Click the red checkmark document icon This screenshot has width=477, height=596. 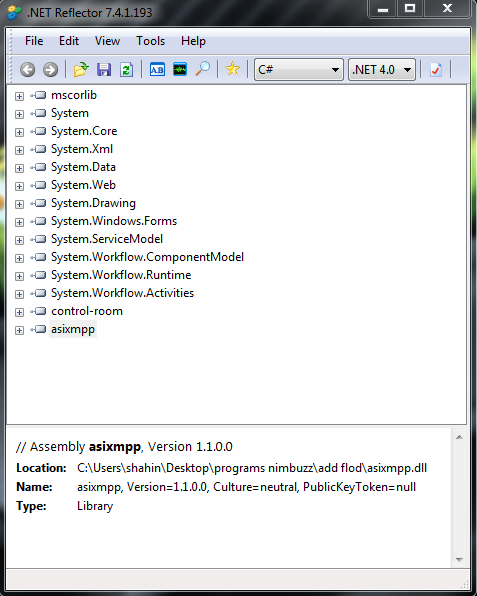point(436,70)
